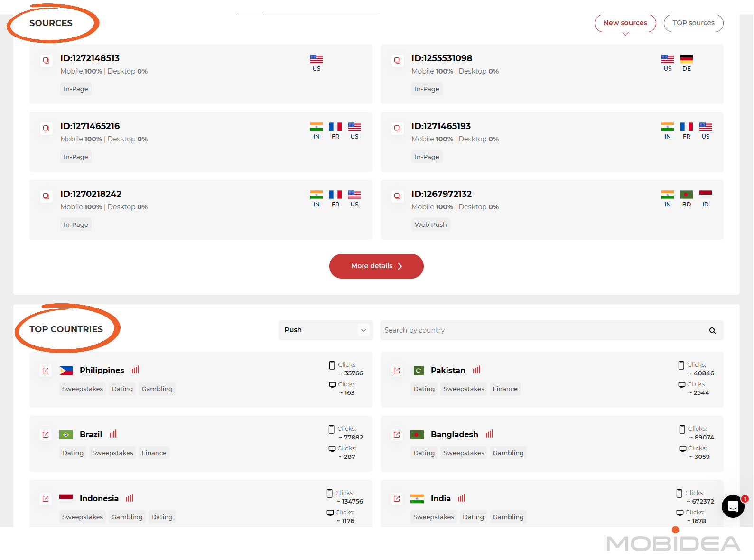The height and width of the screenshot is (560, 754).
Task: Click copy icon beside ID:1255531098
Action: tap(397, 60)
